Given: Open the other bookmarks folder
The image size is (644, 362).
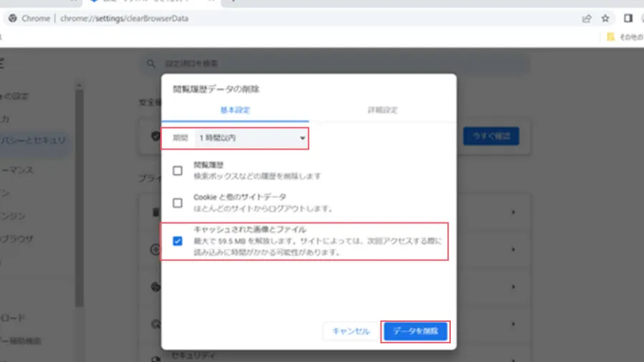Looking at the screenshot, I should pos(624,37).
